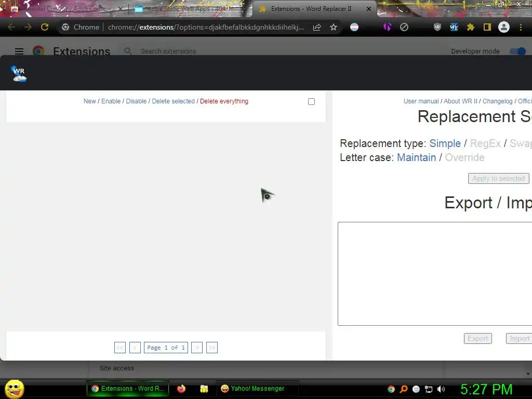Close the Adult Content tab
532x399 pixels.
pos(120,9)
